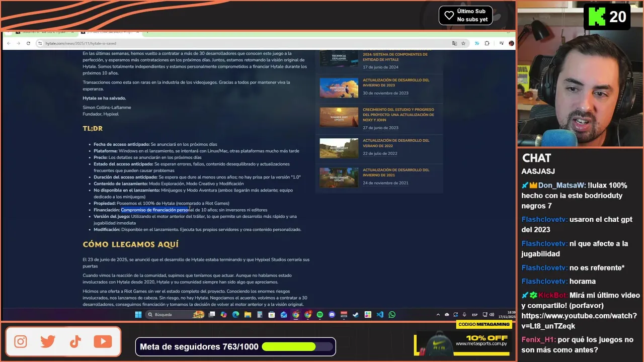Open the clock and date in taskbar
The image size is (644, 362).
click(x=507, y=315)
